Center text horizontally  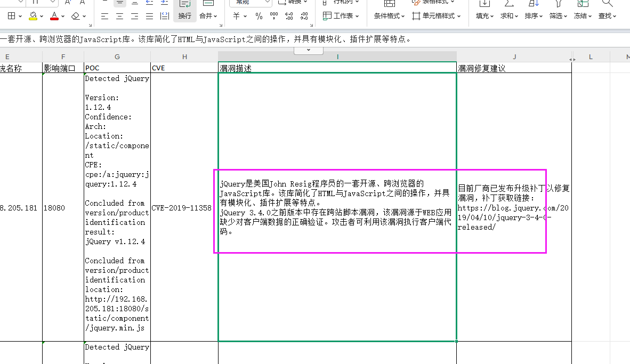tap(120, 16)
